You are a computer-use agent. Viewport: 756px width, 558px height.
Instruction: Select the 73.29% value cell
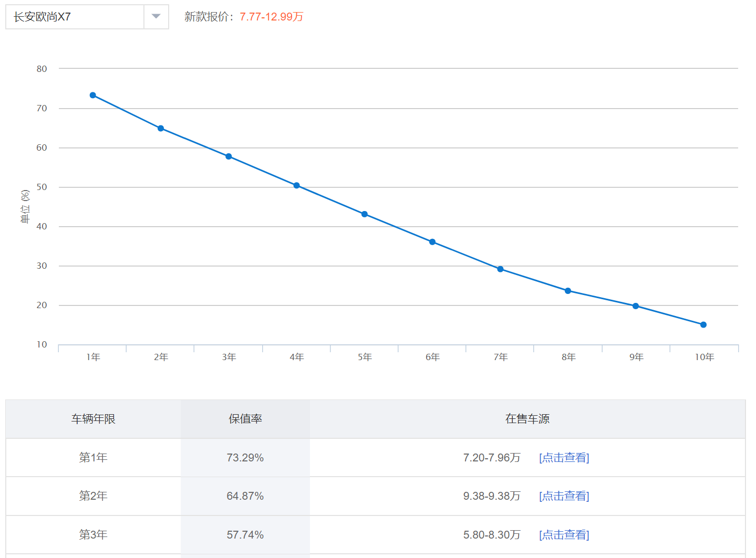[245, 458]
